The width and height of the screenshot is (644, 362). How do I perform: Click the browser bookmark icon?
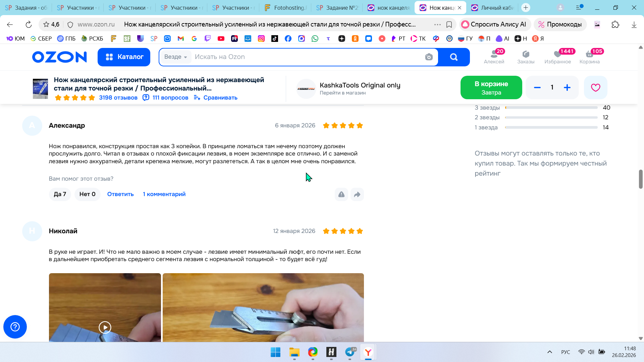449,24
